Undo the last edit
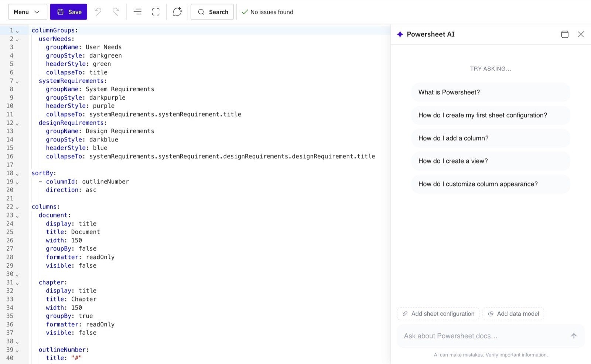The image size is (591, 364). (x=98, y=12)
